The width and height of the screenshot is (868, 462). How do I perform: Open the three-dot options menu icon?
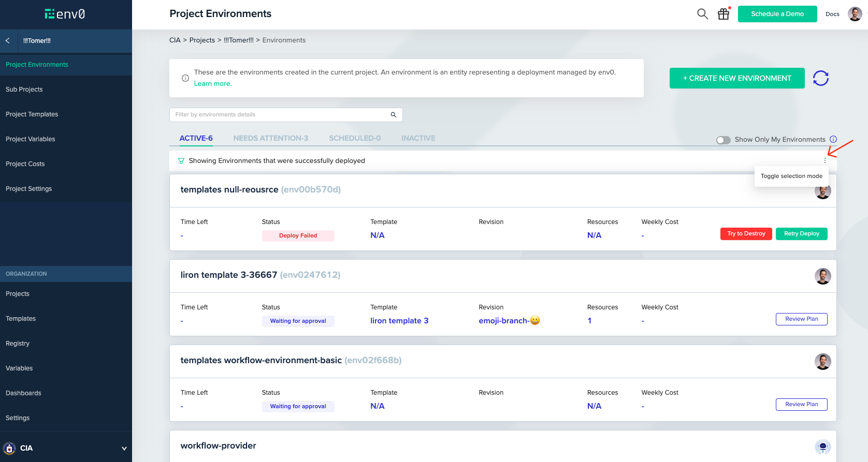825,161
